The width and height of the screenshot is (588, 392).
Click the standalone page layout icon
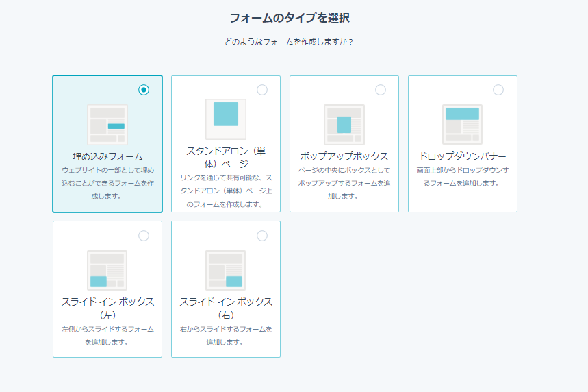[226, 119]
